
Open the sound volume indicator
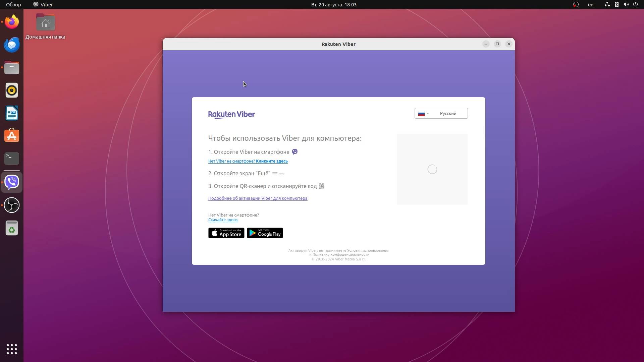pyautogui.click(x=626, y=4)
